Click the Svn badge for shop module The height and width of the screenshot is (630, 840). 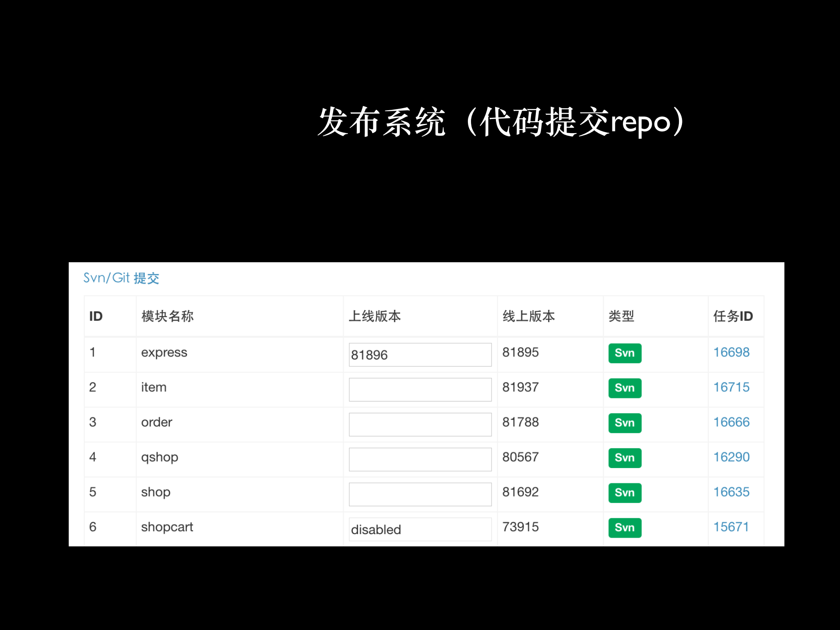point(624,493)
